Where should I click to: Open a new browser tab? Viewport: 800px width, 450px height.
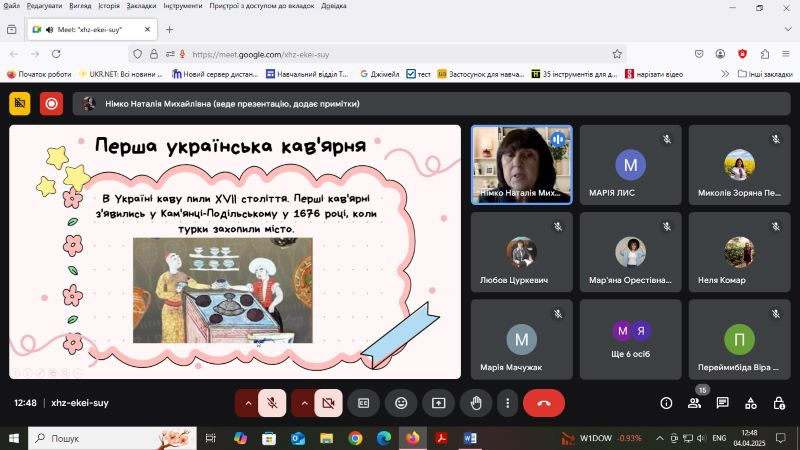coord(169,30)
